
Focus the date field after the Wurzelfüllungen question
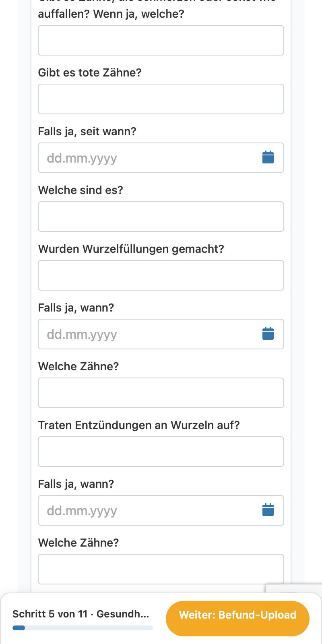coord(161,334)
